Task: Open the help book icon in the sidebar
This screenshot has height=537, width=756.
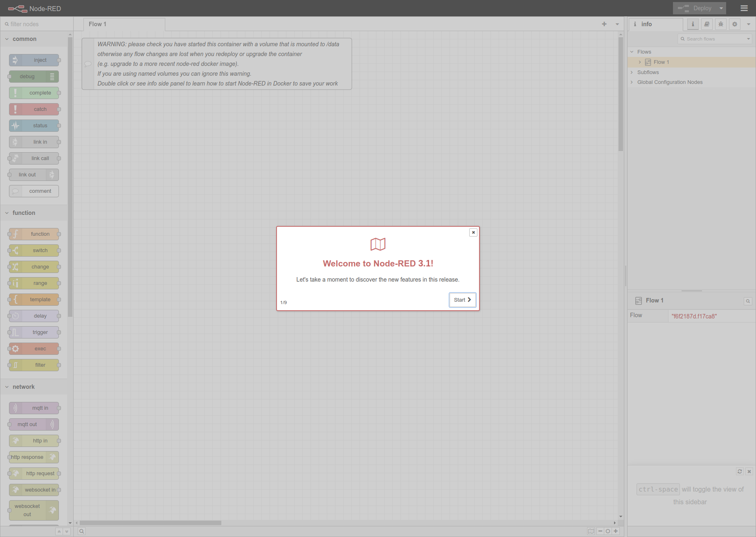Action: coord(706,24)
